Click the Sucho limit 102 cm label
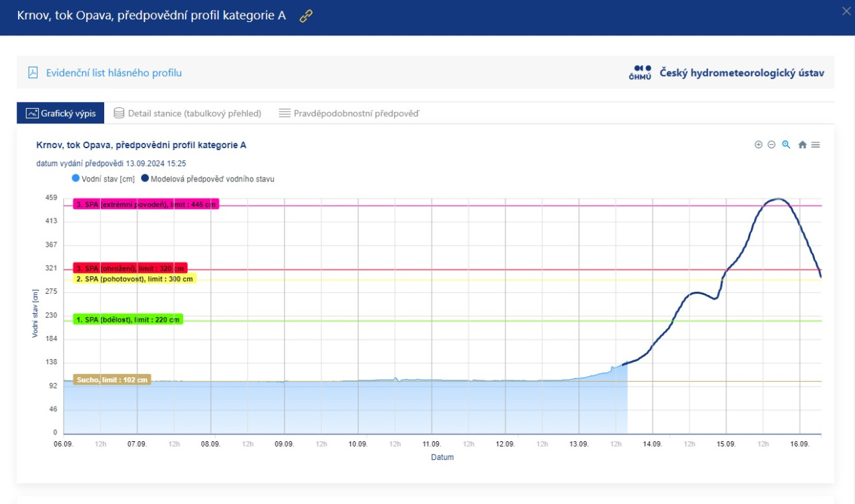 (x=112, y=380)
